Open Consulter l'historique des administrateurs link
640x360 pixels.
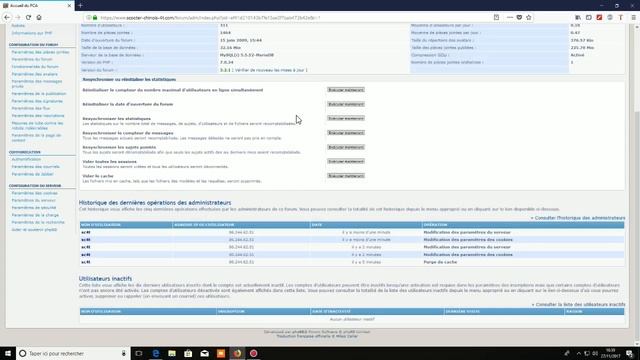pyautogui.click(x=580, y=218)
